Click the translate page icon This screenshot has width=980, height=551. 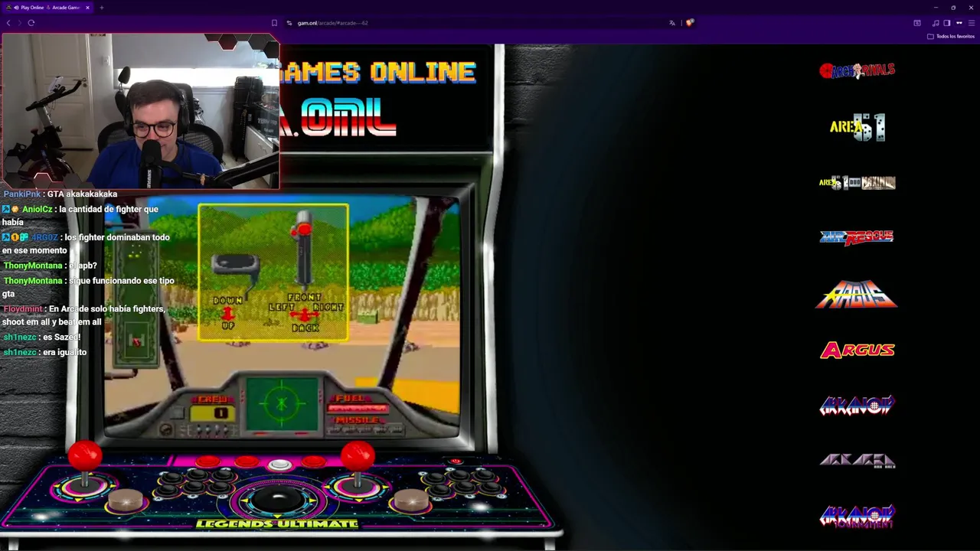tap(672, 23)
